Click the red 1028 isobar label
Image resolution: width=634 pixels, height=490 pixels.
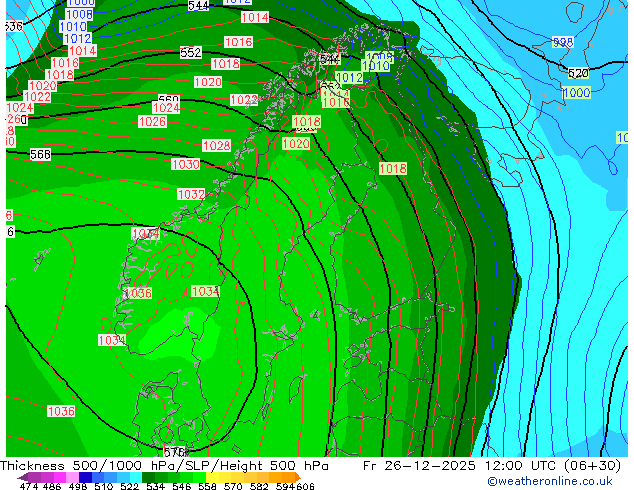click(217, 146)
